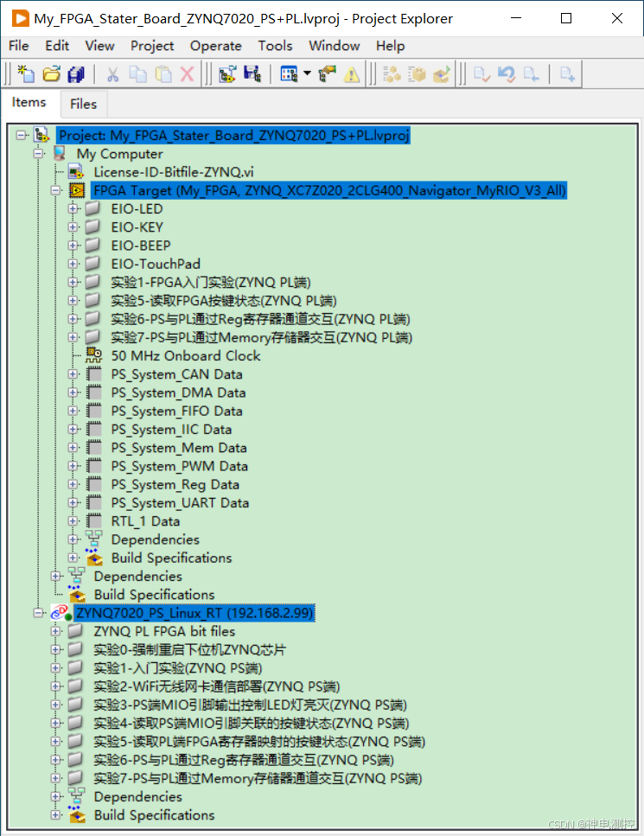This screenshot has width=644, height=836.
Task: Expand the EIO-KEY folder
Action: [73, 227]
